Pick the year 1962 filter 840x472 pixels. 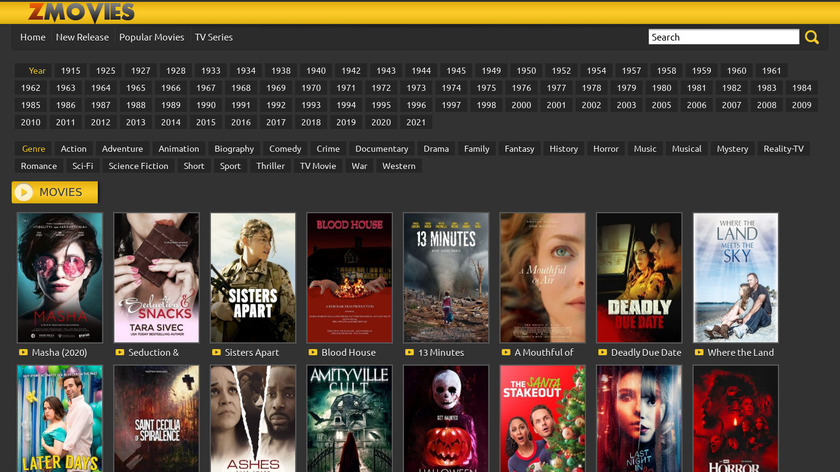pyautogui.click(x=31, y=87)
